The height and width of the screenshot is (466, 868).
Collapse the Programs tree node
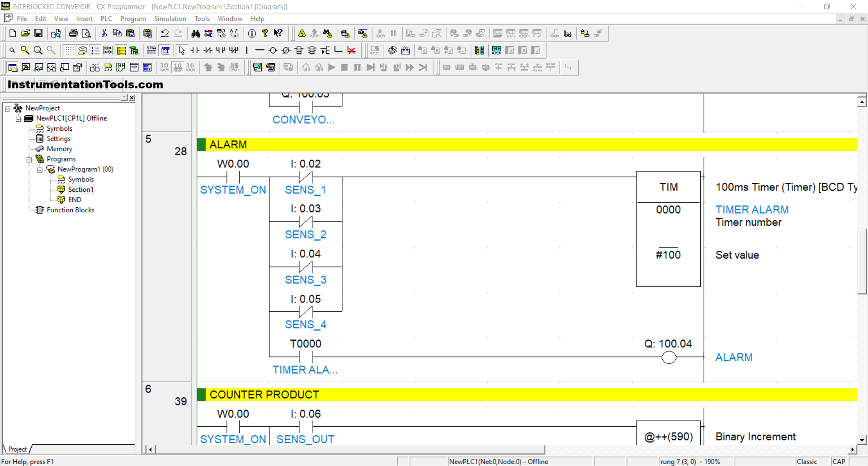click(29, 159)
